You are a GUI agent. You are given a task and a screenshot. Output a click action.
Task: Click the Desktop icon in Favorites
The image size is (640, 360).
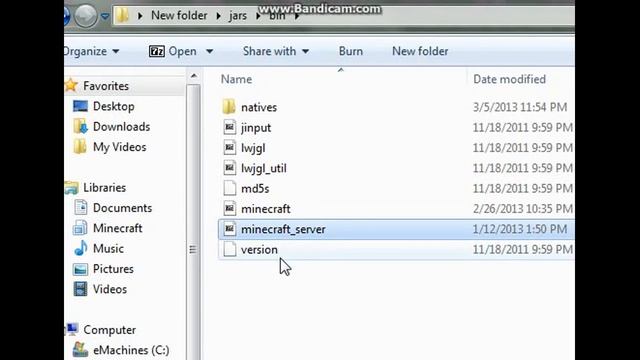tap(80, 106)
